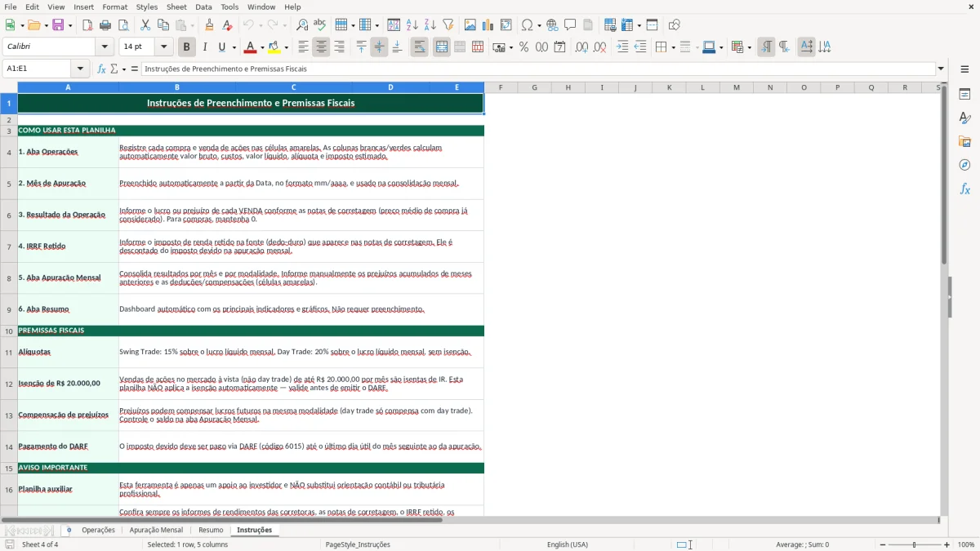Toggle left alignment
The width and height of the screenshot is (980, 551).
tap(303, 47)
